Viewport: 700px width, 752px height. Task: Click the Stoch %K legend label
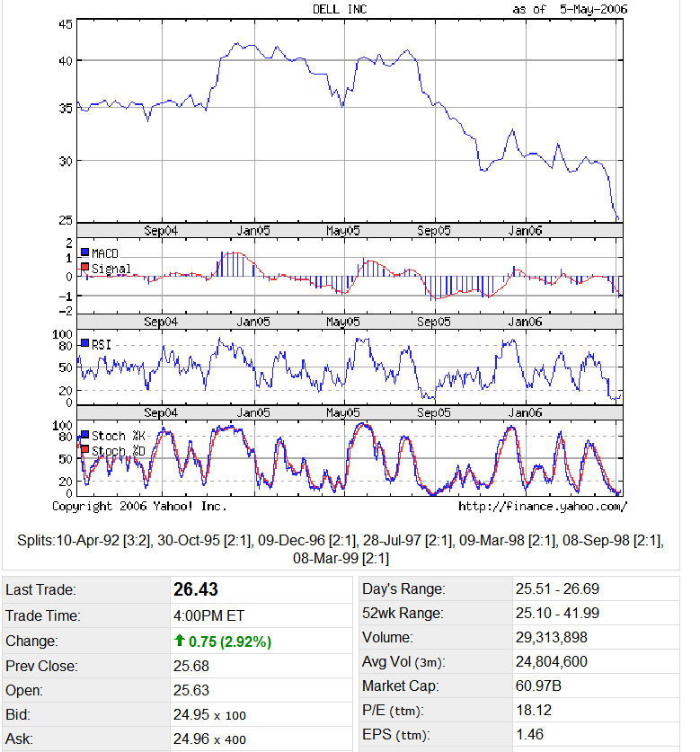(x=118, y=436)
